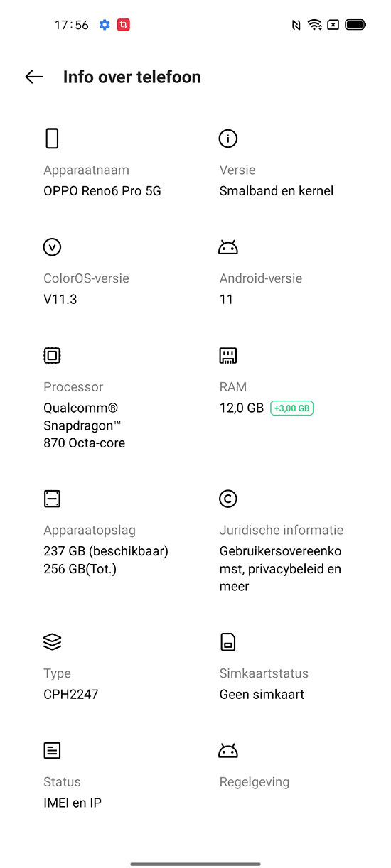Tap the Android robot icon above Android-versie
Screen dimensions: 391x868
click(x=227, y=247)
